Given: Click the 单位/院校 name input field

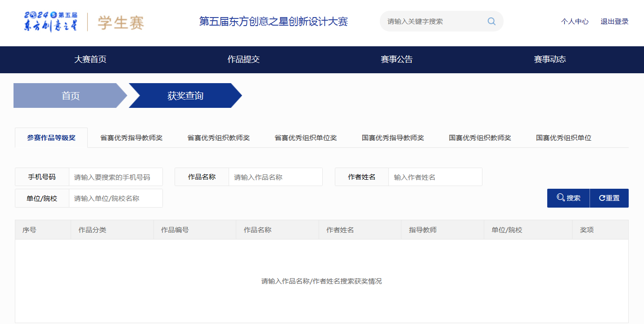Looking at the screenshot, I should click(115, 198).
